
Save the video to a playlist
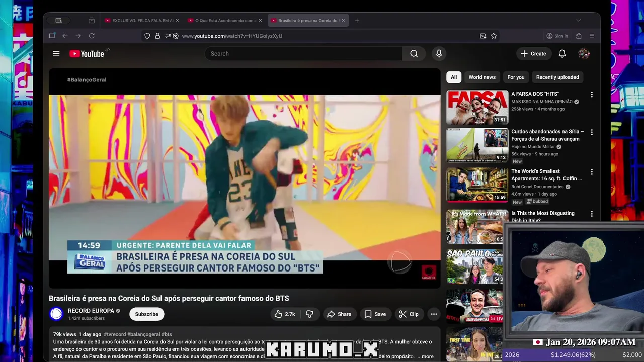tap(375, 314)
